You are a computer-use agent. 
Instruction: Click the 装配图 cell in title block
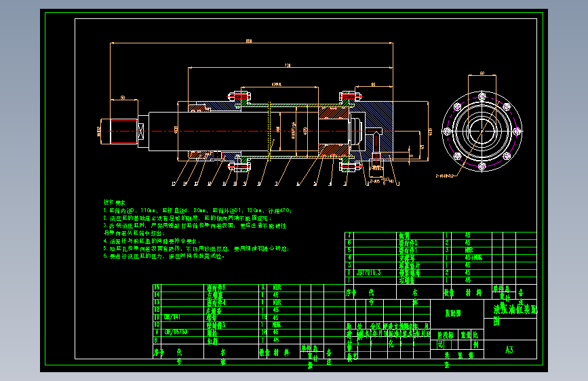tap(452, 313)
